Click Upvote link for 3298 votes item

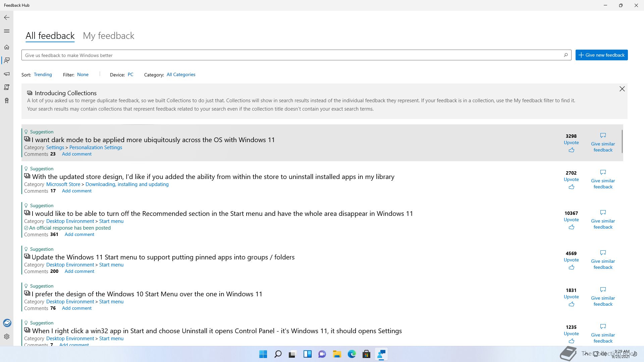571,143
